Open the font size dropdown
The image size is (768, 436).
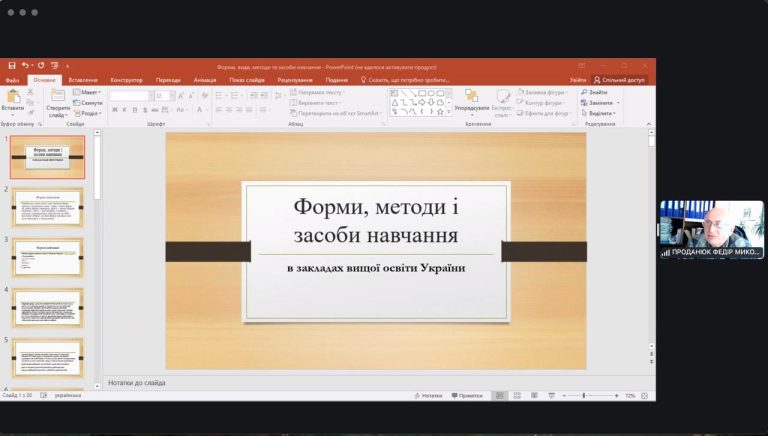174,96
